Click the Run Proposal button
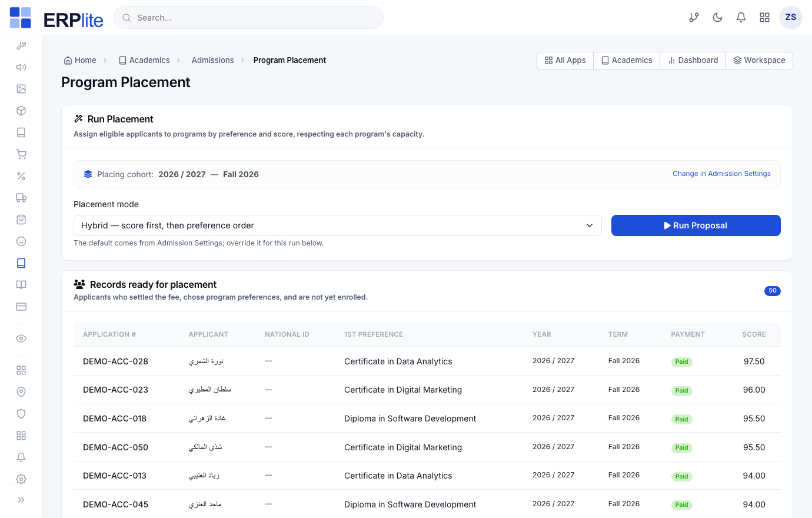Viewport: 812px width, 518px height. (x=696, y=225)
